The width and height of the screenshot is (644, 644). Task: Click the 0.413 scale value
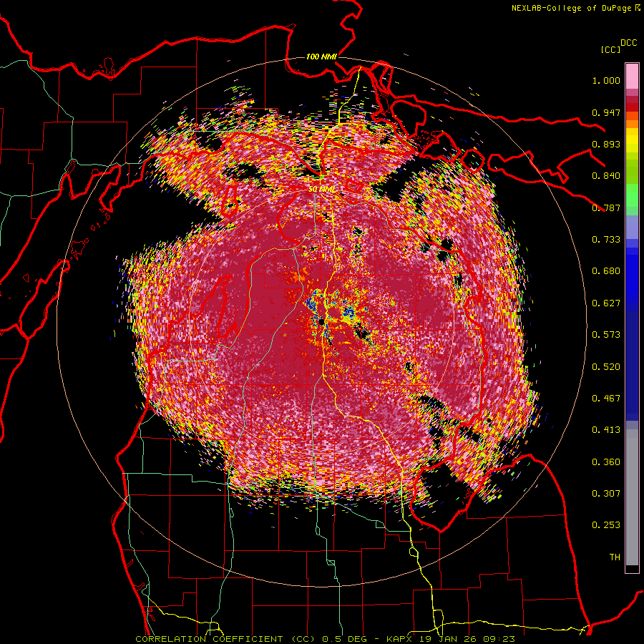606,430
